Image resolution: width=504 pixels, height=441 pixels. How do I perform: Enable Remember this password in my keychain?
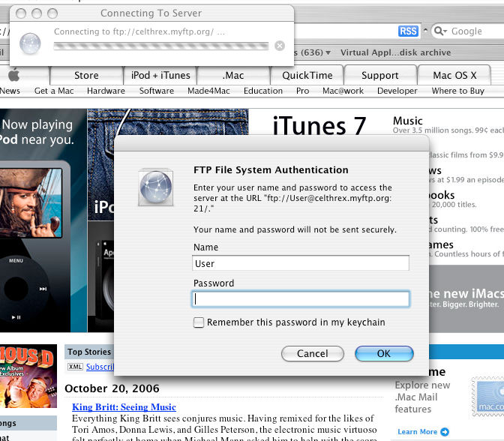coord(199,322)
